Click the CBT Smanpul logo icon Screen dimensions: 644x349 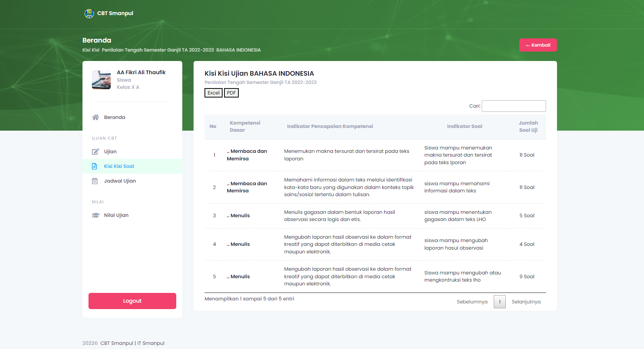89,14
